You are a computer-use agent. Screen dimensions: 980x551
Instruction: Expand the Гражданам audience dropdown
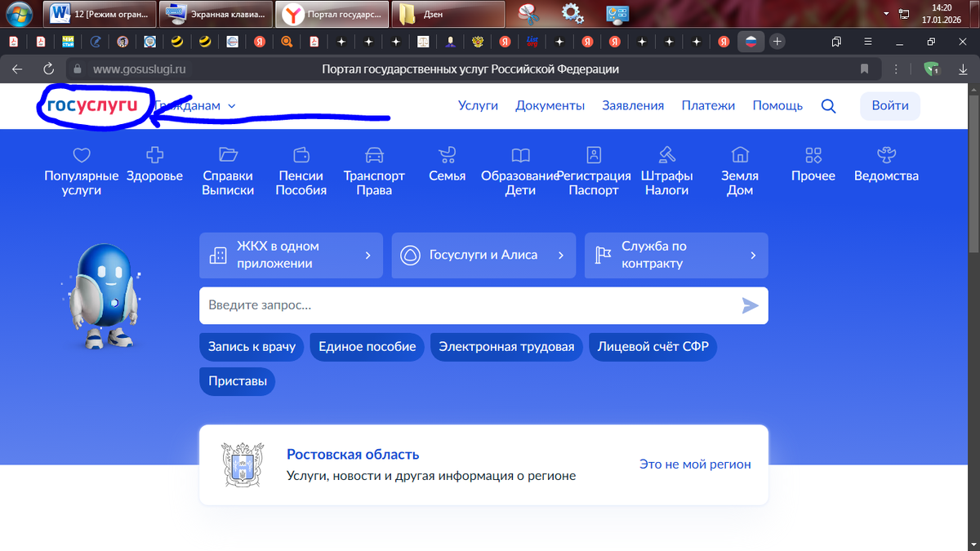pyautogui.click(x=195, y=106)
